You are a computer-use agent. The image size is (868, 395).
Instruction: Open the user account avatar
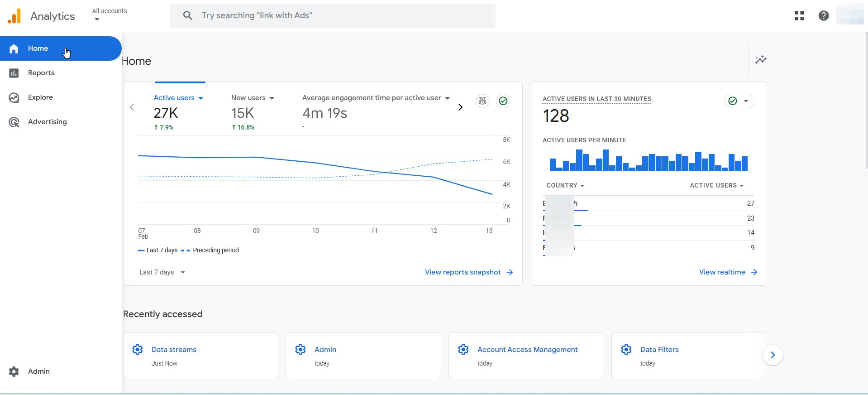850,14
